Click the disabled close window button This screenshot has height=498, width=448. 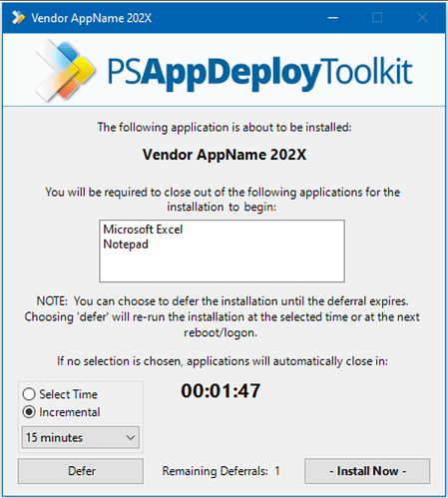[422, 17]
